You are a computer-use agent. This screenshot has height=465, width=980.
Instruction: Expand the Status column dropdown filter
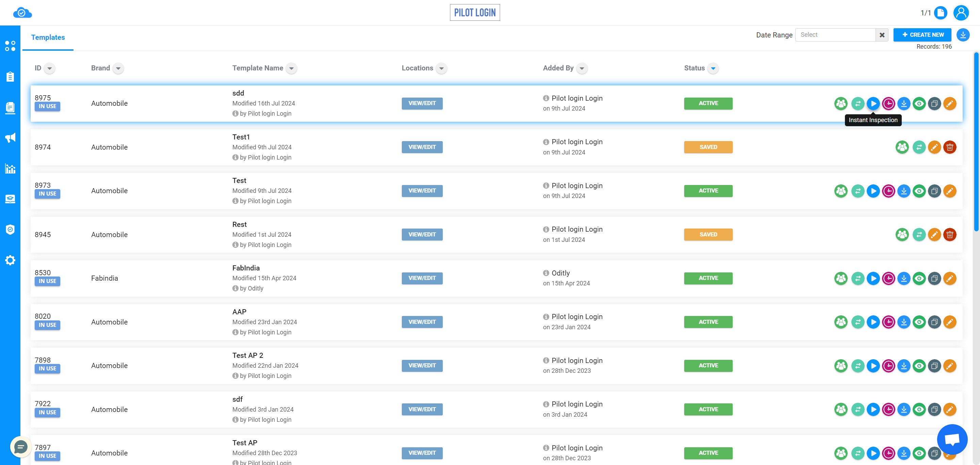pyautogui.click(x=713, y=68)
